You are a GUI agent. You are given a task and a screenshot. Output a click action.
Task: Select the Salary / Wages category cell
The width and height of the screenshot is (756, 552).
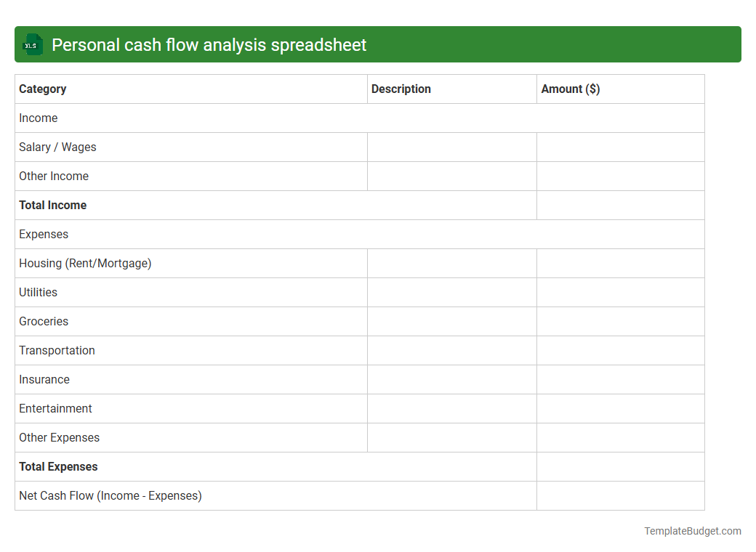click(x=57, y=147)
